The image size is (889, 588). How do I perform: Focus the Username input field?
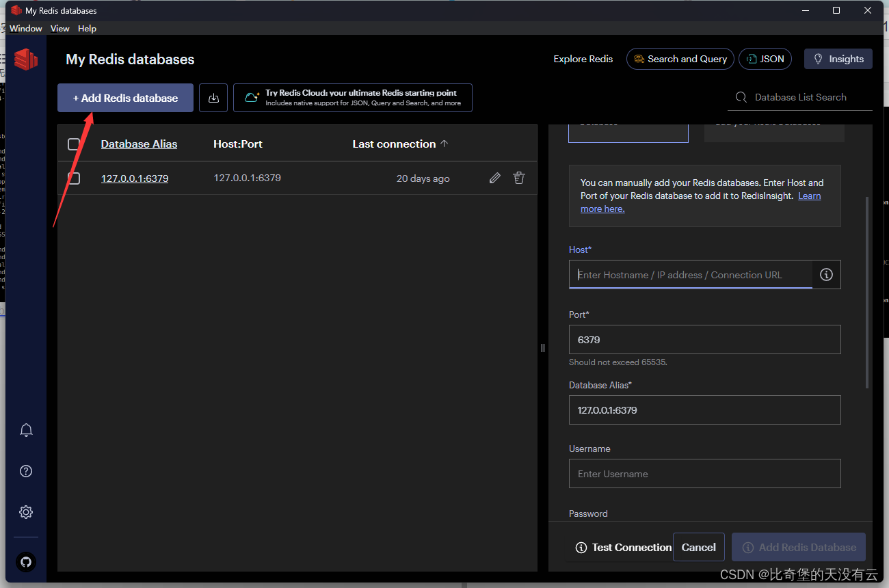click(705, 473)
